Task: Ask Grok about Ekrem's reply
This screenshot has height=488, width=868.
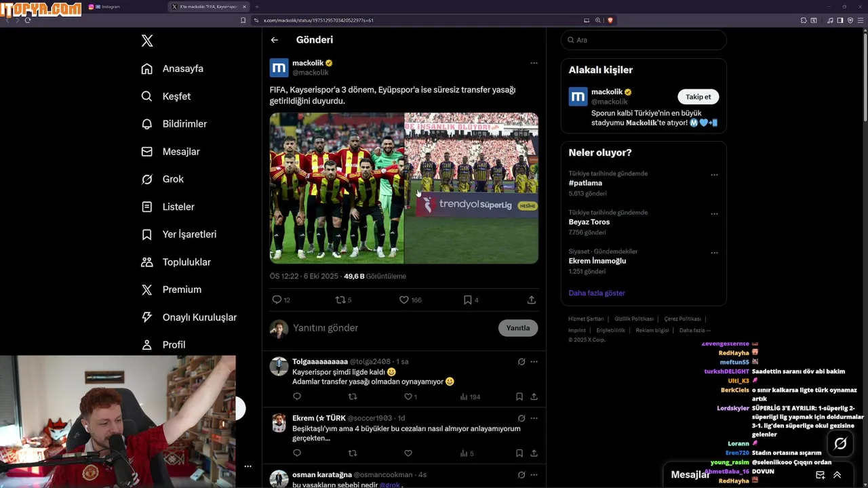Action: pyautogui.click(x=521, y=418)
